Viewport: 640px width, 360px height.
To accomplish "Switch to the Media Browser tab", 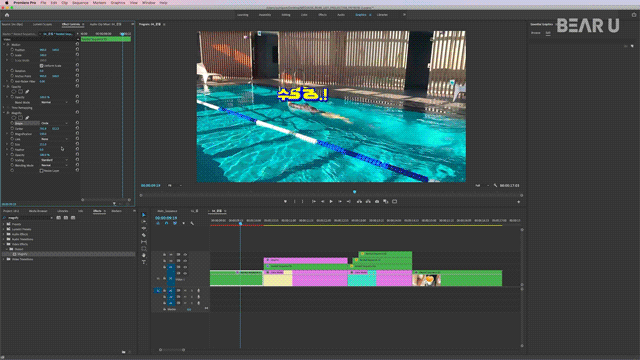I will click(38, 211).
